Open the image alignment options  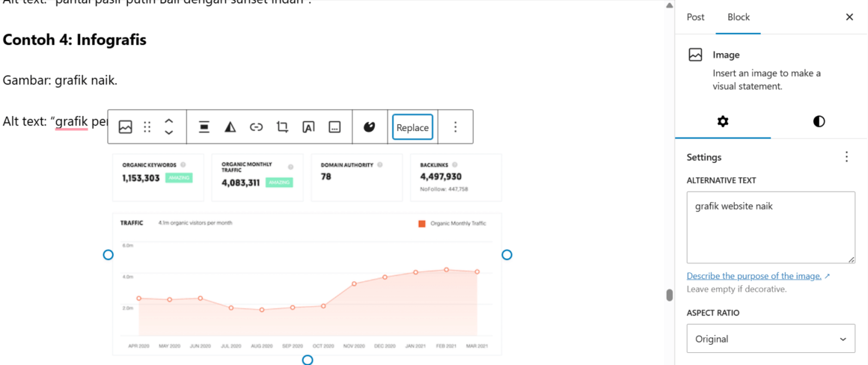(204, 127)
